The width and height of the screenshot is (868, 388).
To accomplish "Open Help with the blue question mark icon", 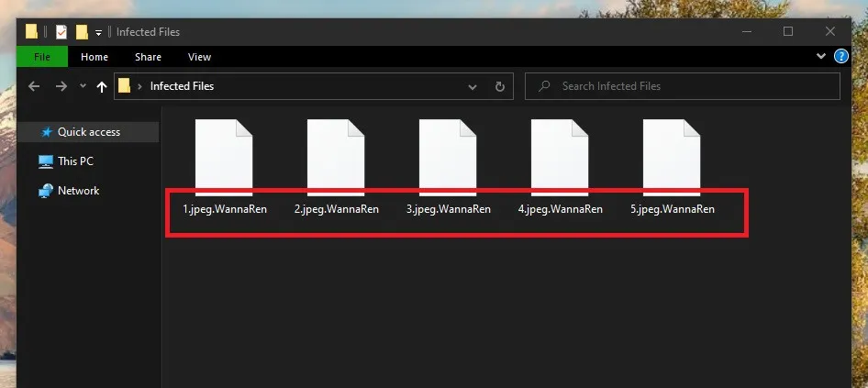I will 841,57.
